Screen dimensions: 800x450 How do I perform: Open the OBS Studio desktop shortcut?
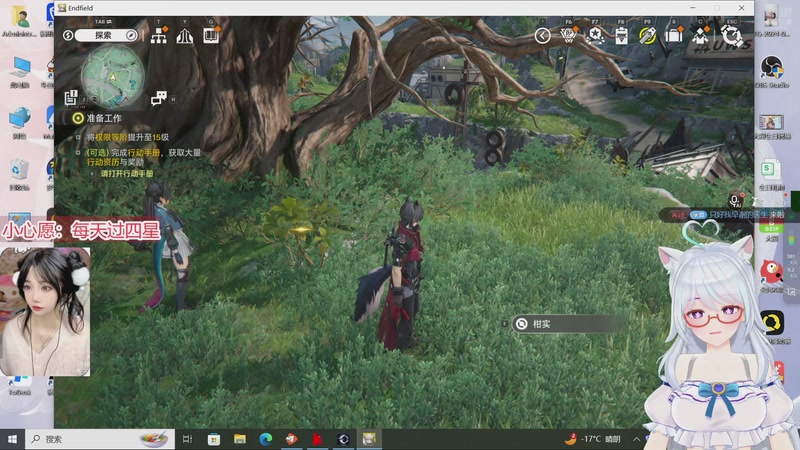[x=771, y=72]
